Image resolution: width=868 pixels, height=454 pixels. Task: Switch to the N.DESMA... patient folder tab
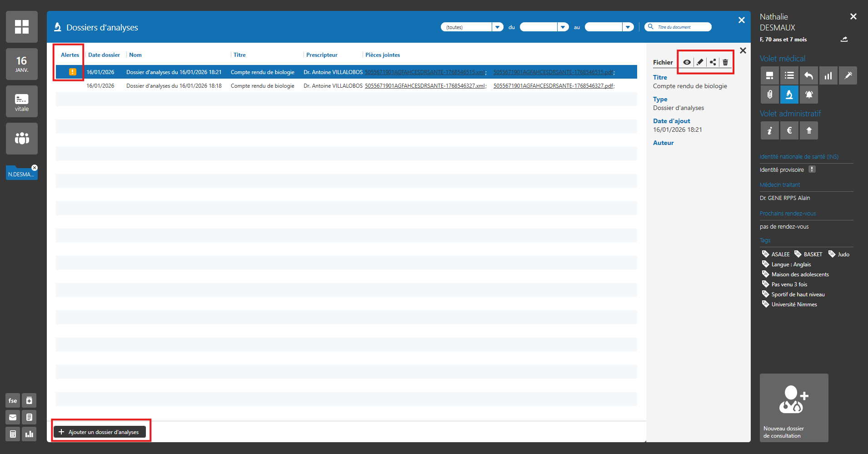pos(21,174)
